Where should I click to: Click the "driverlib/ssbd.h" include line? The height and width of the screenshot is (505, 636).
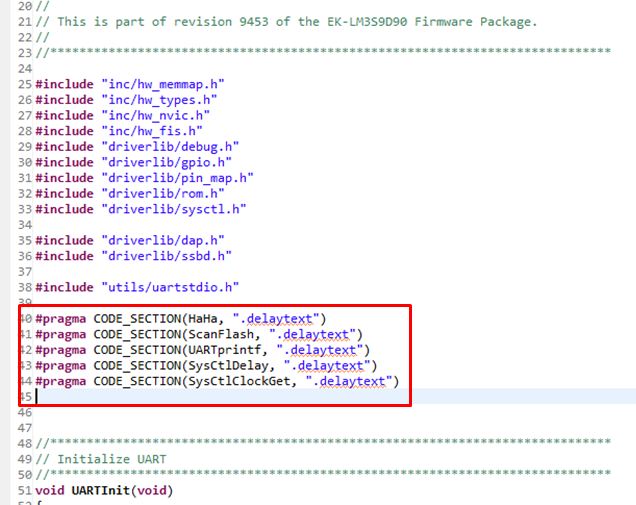(133, 256)
